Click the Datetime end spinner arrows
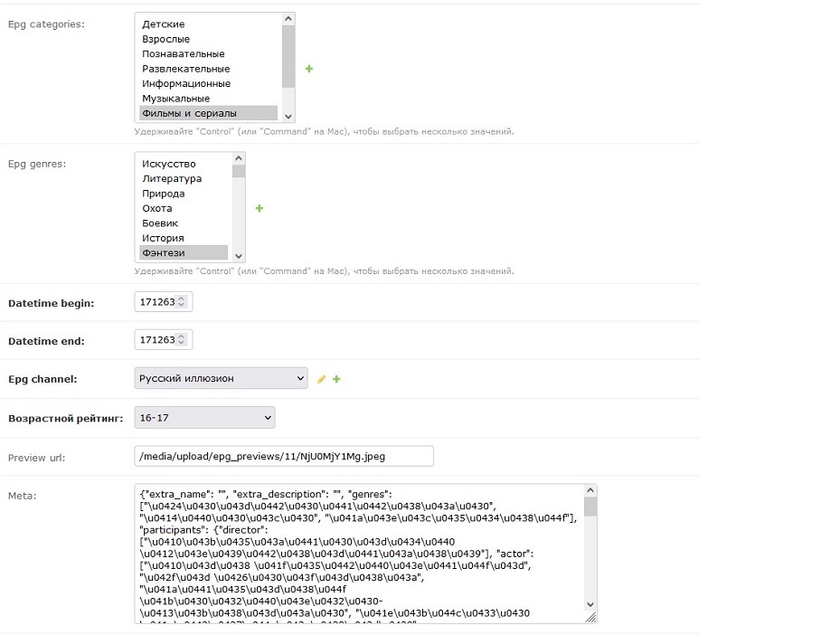The width and height of the screenshot is (840, 635). coord(182,340)
